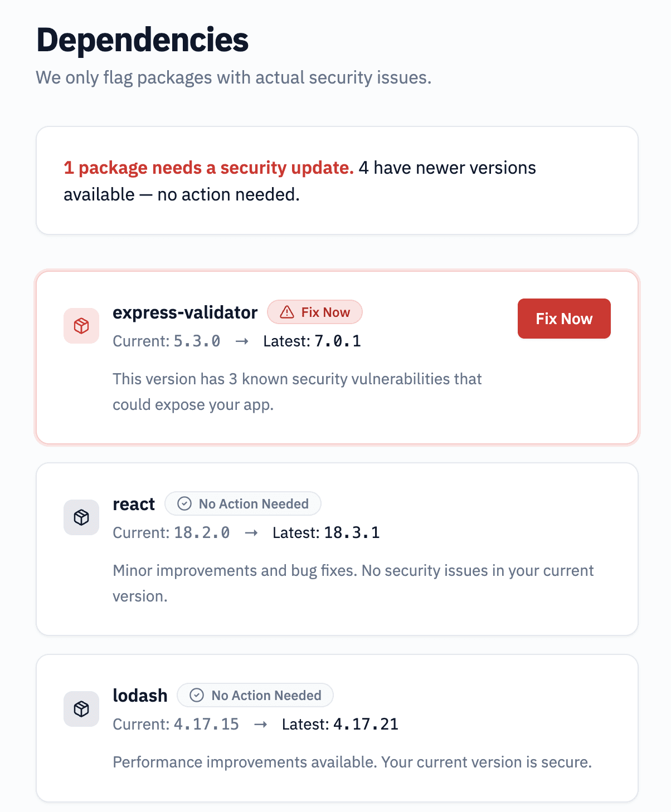
Task: Click the vulnerability description under express-validator
Action: click(297, 392)
